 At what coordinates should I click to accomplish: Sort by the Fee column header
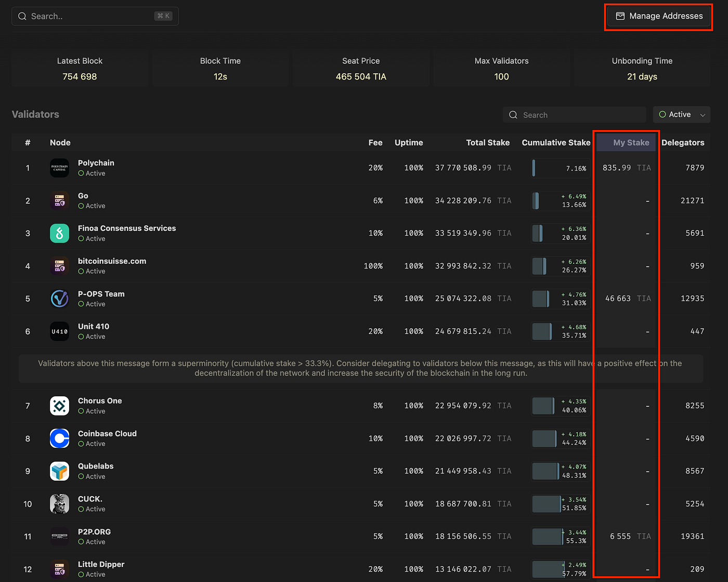[x=375, y=143]
